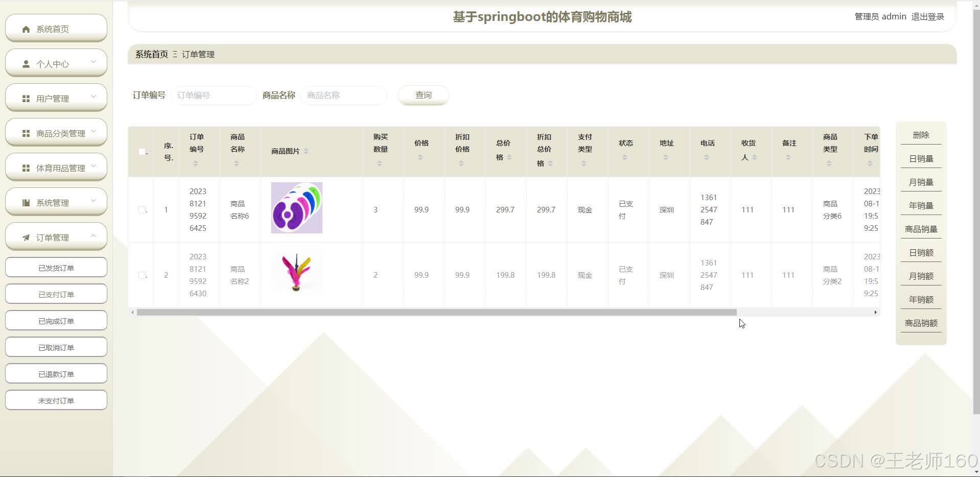Open the 已退款订单 submenu
Screen dimensions: 980x477
point(56,374)
